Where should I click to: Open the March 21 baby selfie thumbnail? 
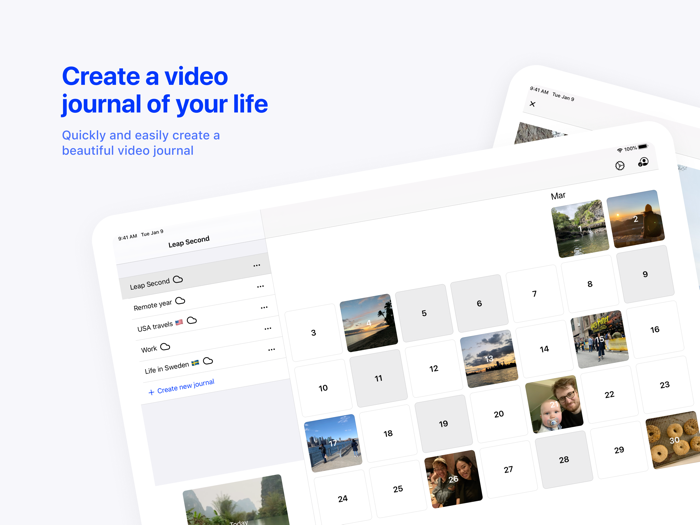554,404
